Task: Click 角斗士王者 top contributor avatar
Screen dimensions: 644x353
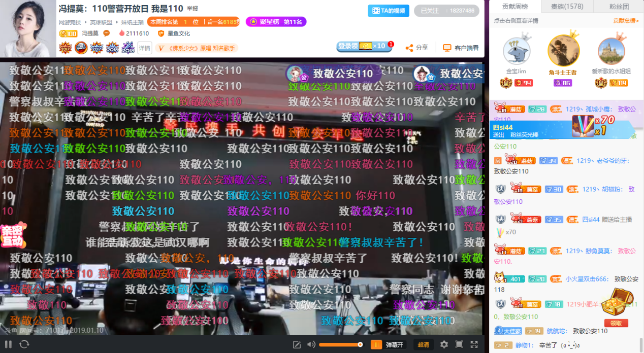Action: pos(563,51)
